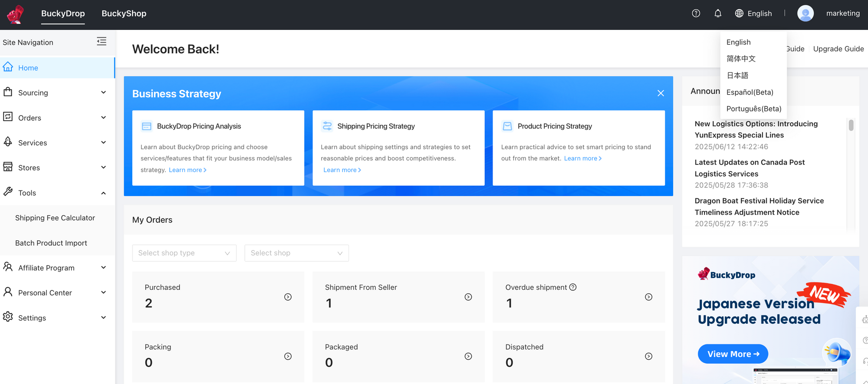
Task: Collapse the site navigation menu icon
Action: tap(102, 41)
